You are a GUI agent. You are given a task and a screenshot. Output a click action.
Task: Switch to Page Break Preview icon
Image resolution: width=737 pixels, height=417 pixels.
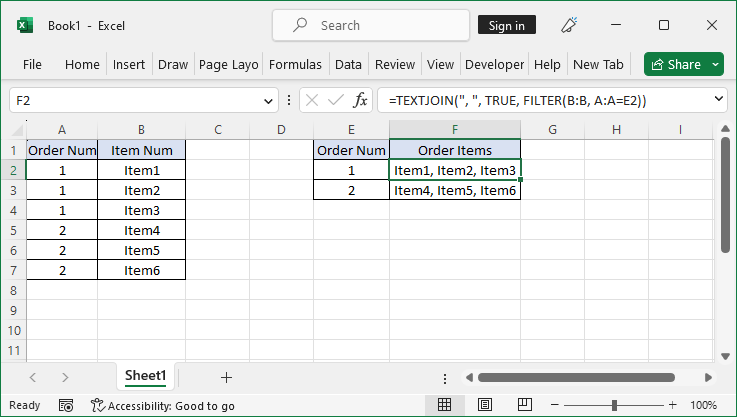[524, 405]
